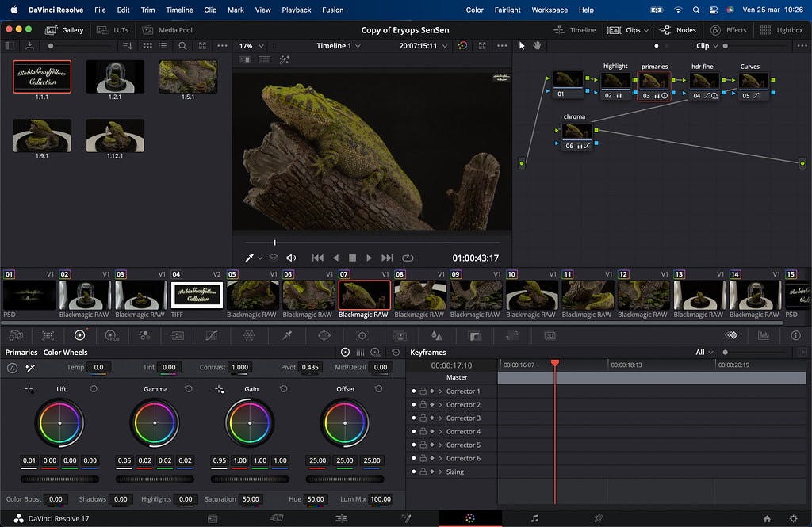The image size is (812, 527).
Task: Open the Curves palette icon
Action: pyautogui.click(x=211, y=335)
